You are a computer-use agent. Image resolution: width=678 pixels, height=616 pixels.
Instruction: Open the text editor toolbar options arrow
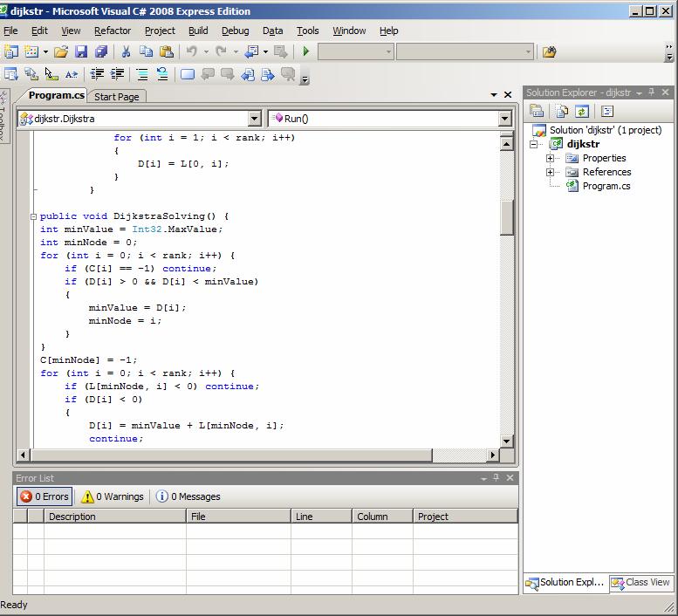coord(305,79)
